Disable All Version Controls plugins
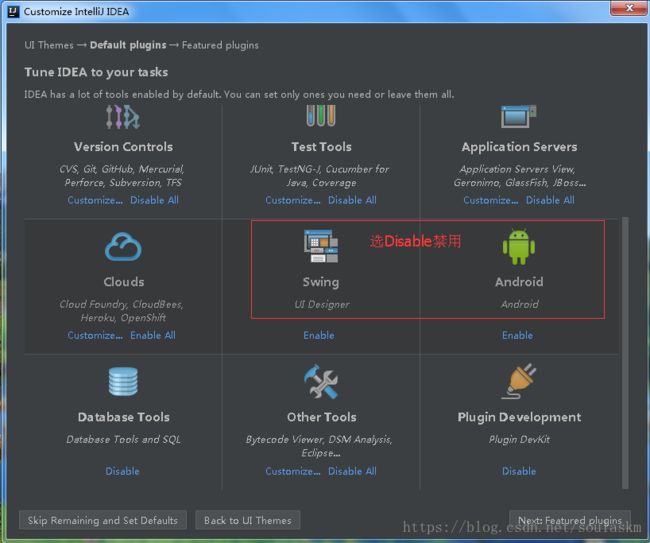This screenshot has height=543, width=650. click(154, 200)
